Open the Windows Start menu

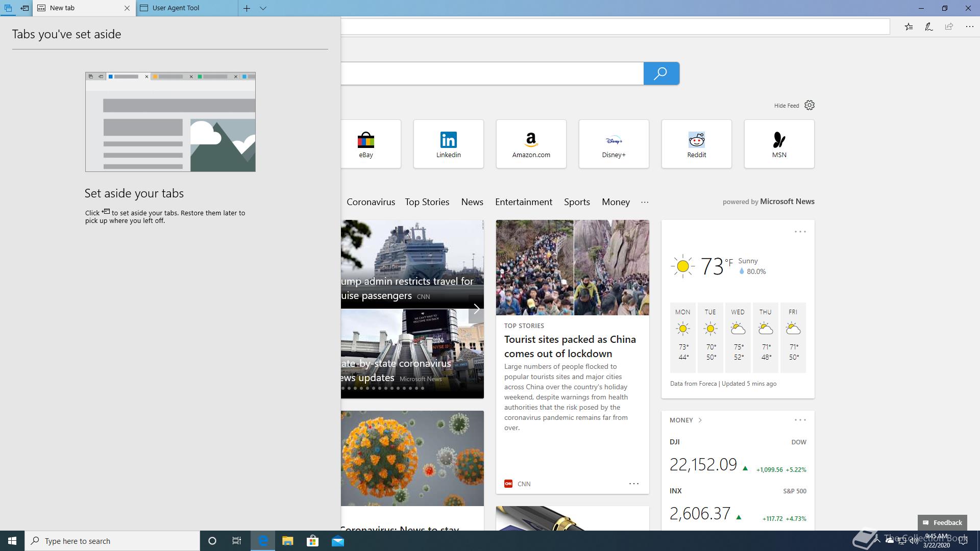[x=12, y=541]
